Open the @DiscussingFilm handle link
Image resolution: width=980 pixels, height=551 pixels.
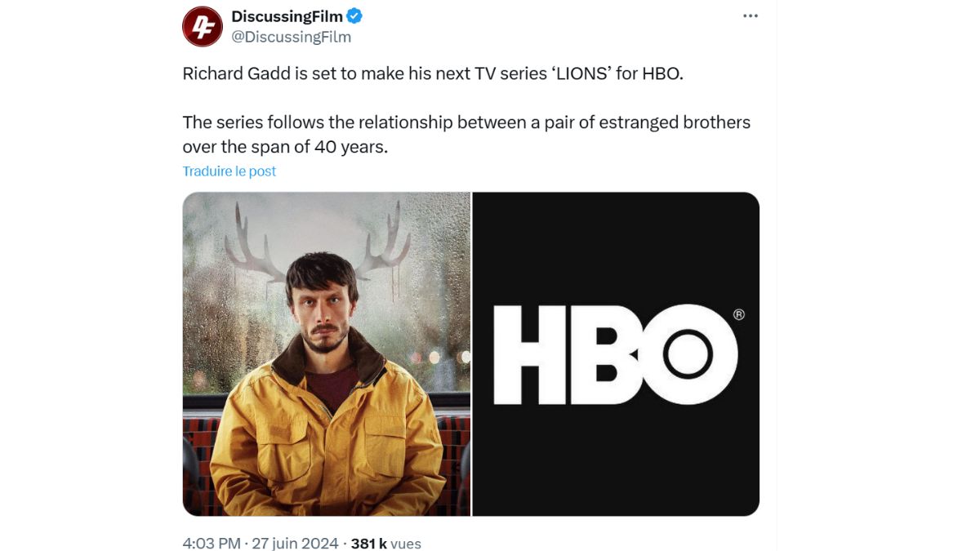pyautogui.click(x=292, y=37)
